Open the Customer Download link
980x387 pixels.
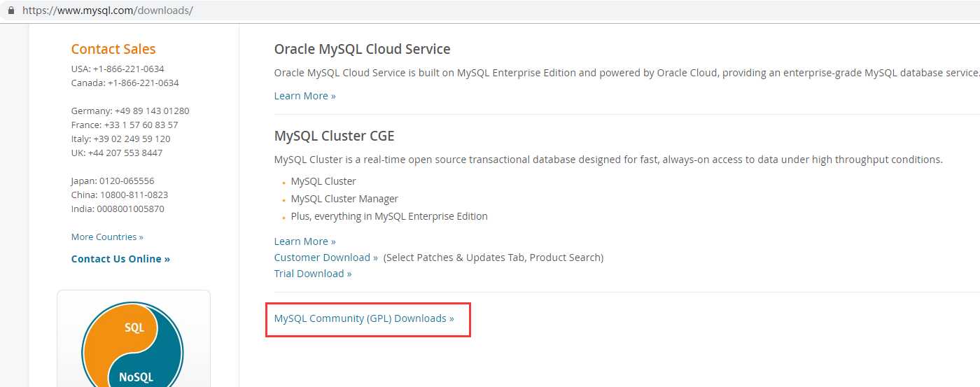(x=325, y=258)
